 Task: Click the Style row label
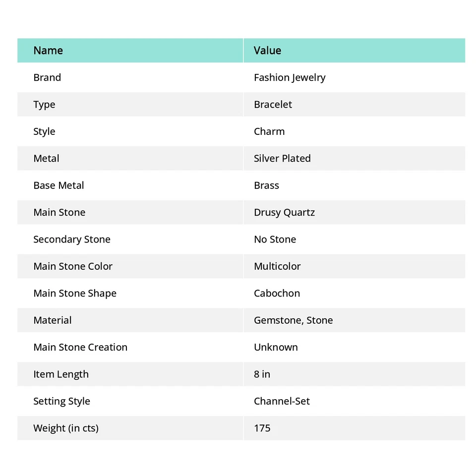[x=44, y=131]
